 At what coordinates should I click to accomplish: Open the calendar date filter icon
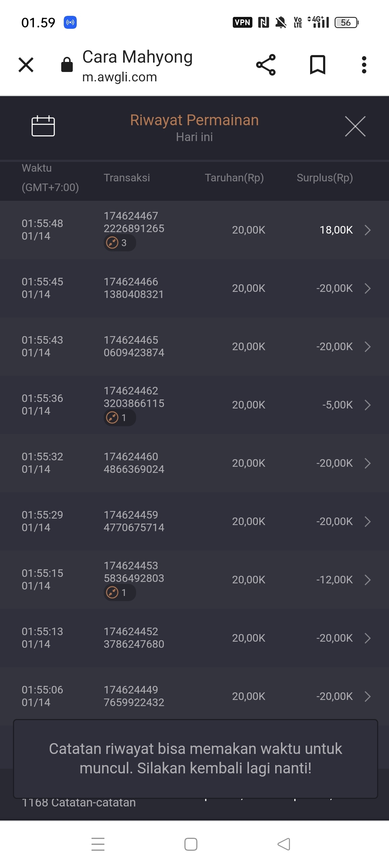pyautogui.click(x=43, y=126)
